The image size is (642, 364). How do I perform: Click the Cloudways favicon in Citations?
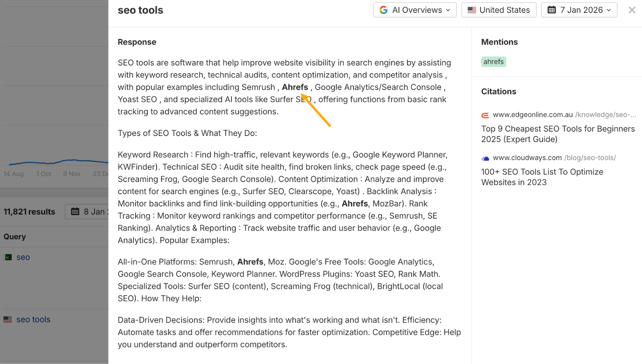click(x=485, y=158)
